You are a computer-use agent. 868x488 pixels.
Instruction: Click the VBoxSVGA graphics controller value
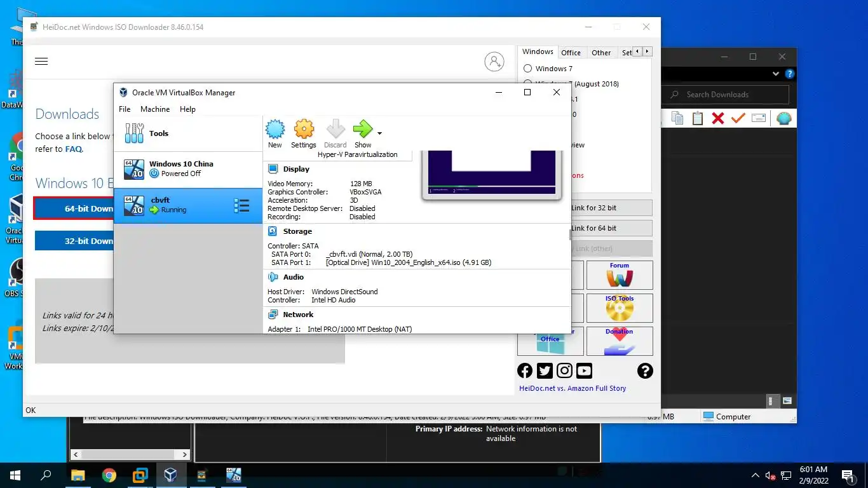point(365,192)
